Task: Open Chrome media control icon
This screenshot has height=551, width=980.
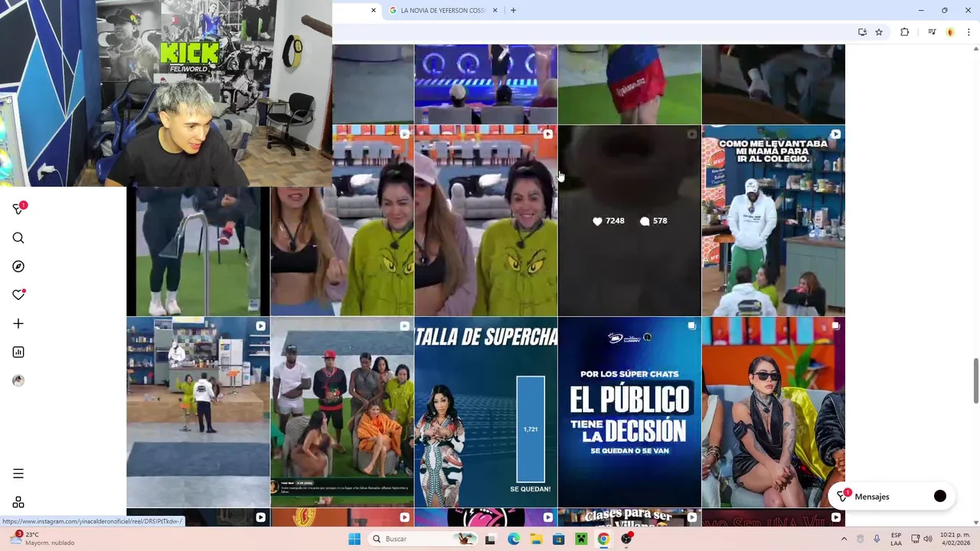Action: tap(932, 32)
